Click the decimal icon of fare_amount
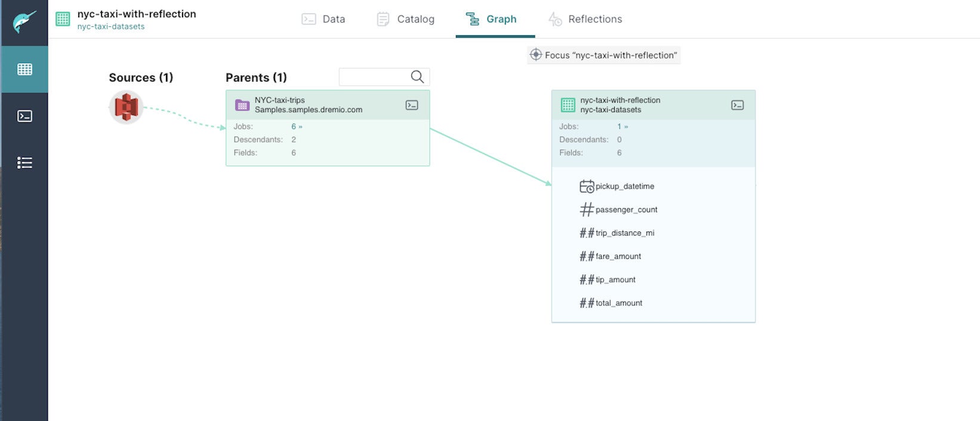 (x=587, y=256)
